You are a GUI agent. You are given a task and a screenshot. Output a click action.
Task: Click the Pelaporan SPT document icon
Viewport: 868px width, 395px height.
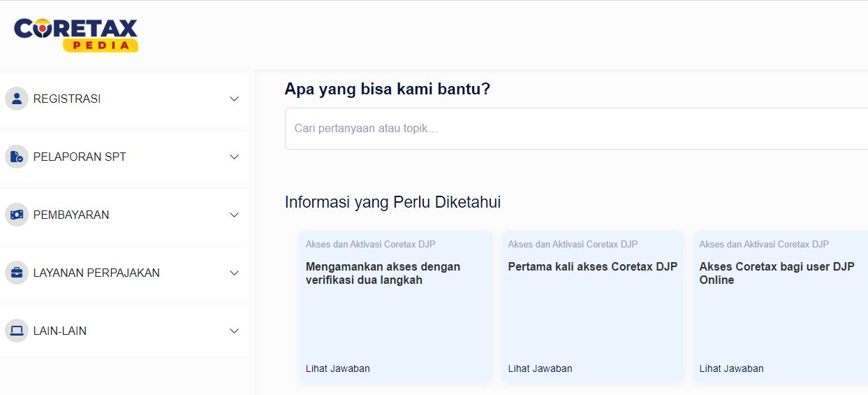pos(17,157)
